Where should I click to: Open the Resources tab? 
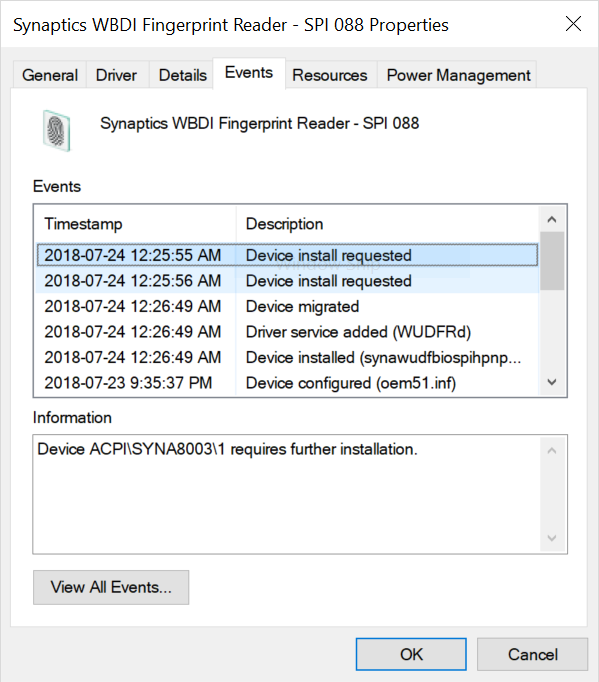pos(330,75)
